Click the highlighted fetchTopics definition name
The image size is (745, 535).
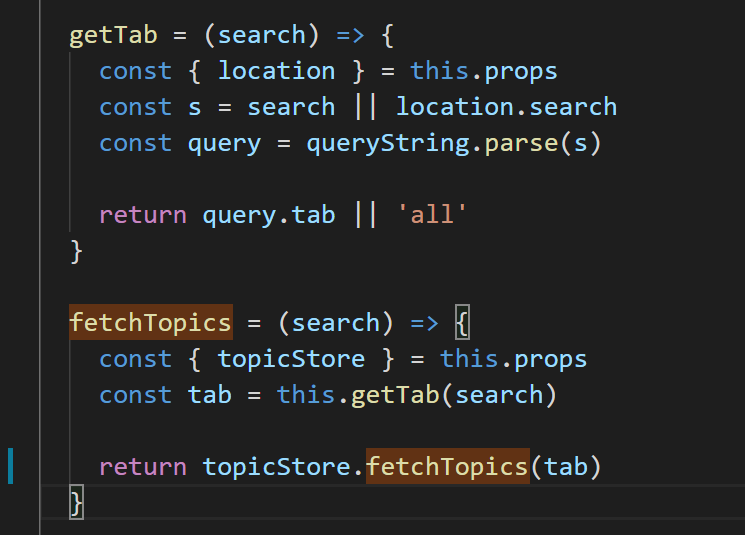pos(150,323)
